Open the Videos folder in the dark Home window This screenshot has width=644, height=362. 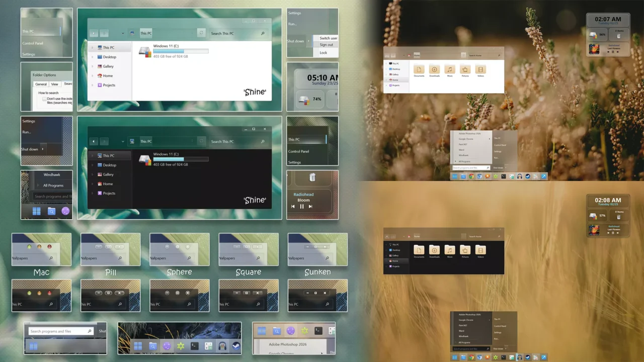pyautogui.click(x=480, y=251)
